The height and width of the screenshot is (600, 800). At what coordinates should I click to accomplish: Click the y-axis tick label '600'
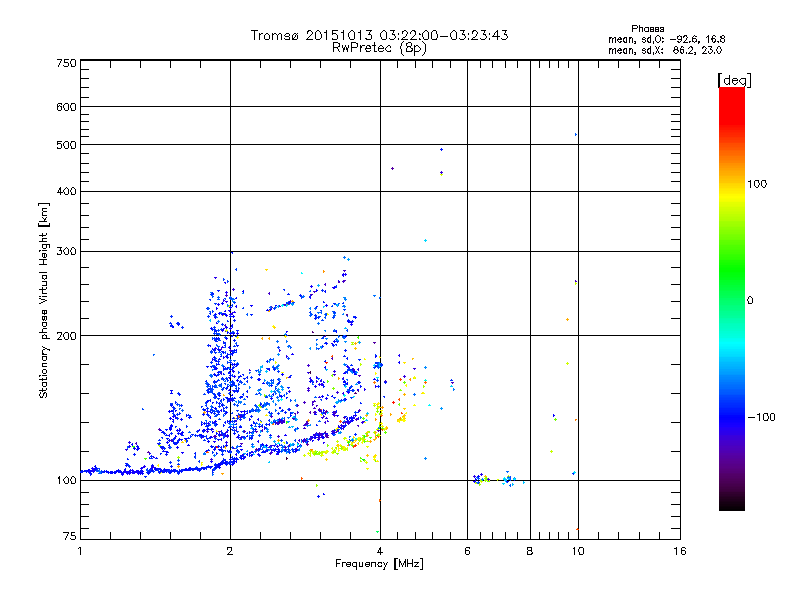pos(66,107)
